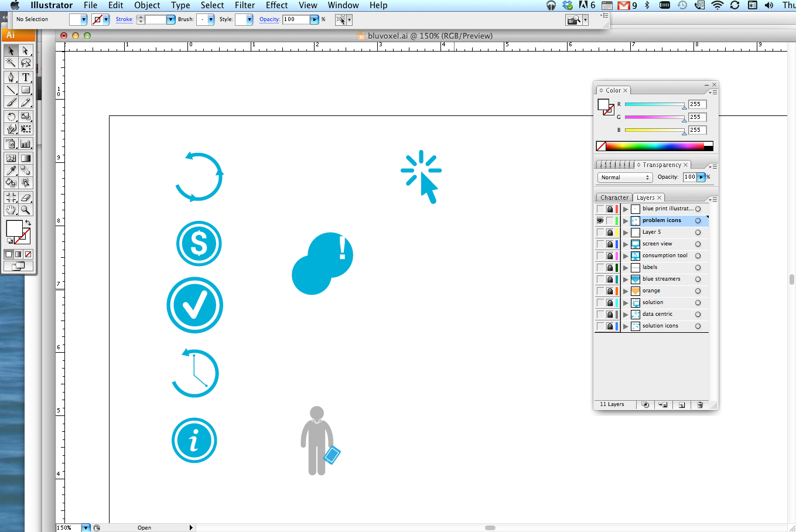
Task: Open the Filter menu
Action: 245,5
